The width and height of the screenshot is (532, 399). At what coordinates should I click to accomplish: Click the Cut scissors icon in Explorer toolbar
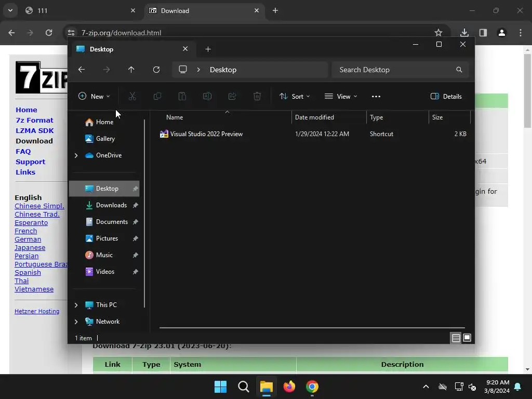132,96
